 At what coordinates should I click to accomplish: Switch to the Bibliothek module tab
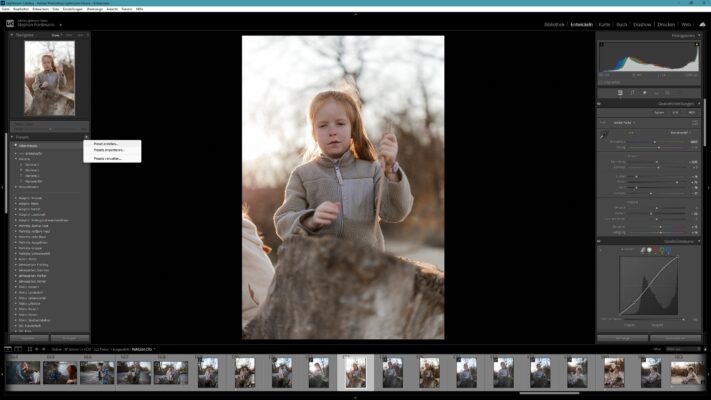(554, 24)
